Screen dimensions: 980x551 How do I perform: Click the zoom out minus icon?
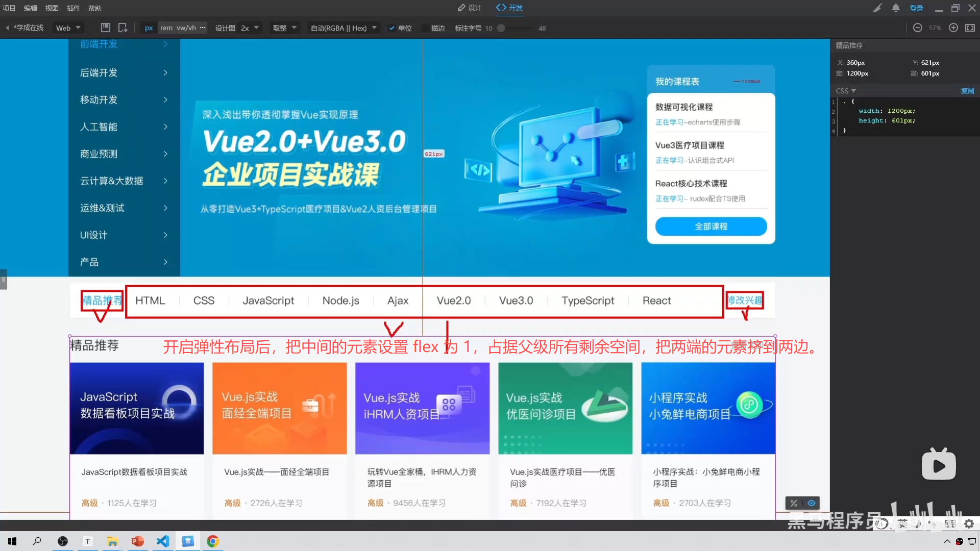click(917, 28)
